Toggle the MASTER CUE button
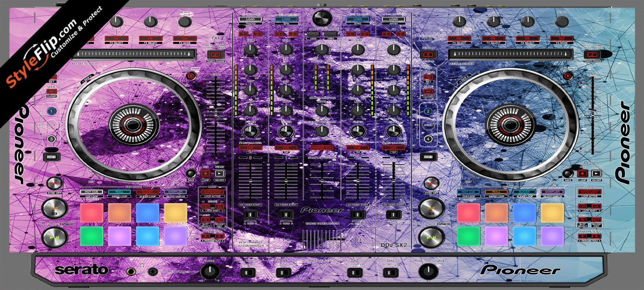This screenshot has height=290, width=644. click(x=322, y=148)
